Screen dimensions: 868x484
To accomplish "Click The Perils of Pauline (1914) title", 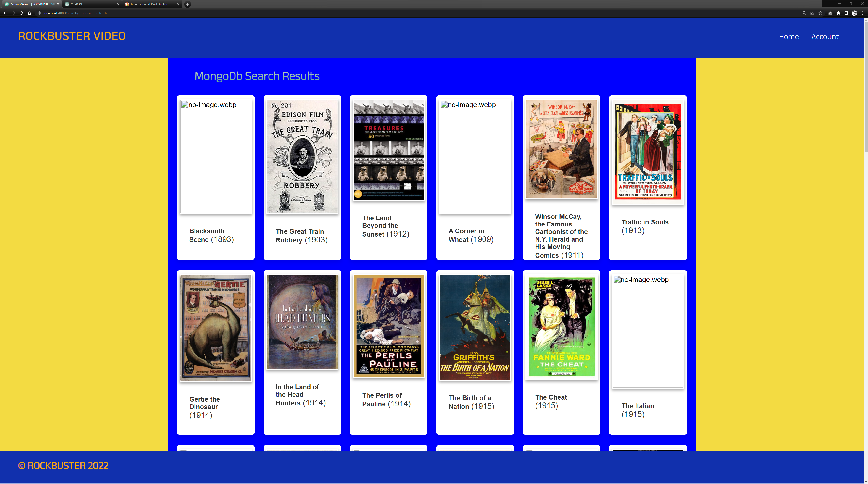I will point(386,400).
